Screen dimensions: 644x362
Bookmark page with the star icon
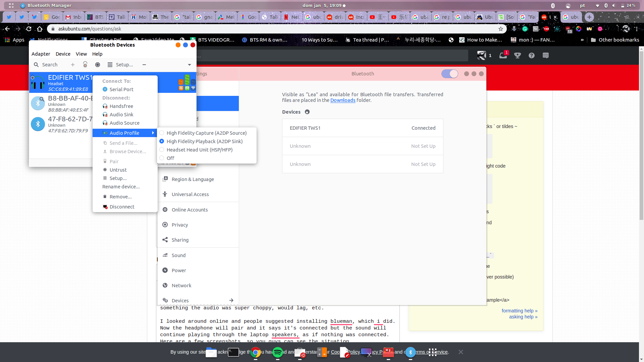[501, 29]
